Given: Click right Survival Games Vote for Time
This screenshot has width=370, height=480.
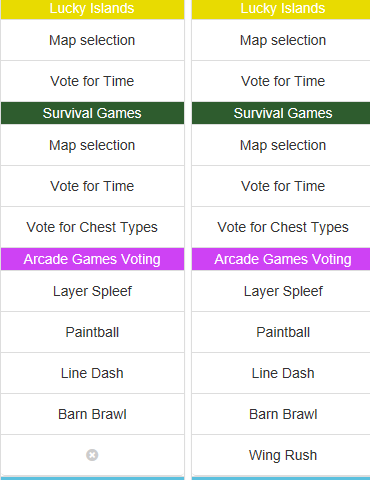Looking at the screenshot, I should pos(281,186).
